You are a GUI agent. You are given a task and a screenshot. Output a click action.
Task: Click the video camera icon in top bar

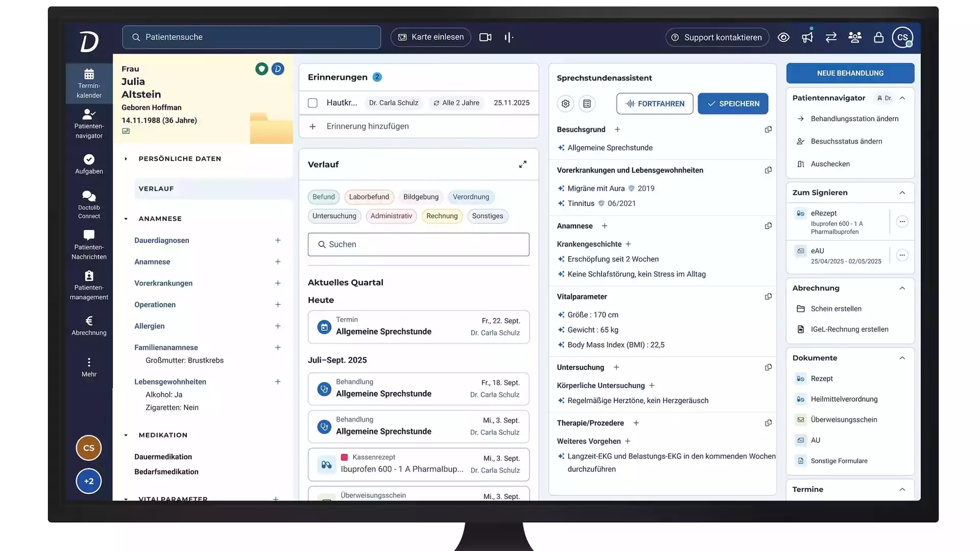(x=485, y=37)
